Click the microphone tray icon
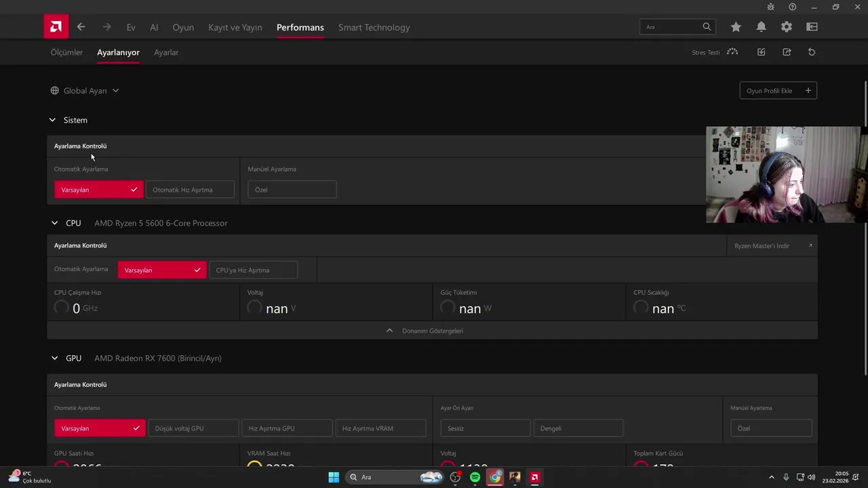Image resolution: width=868 pixels, height=488 pixels. 786,477
